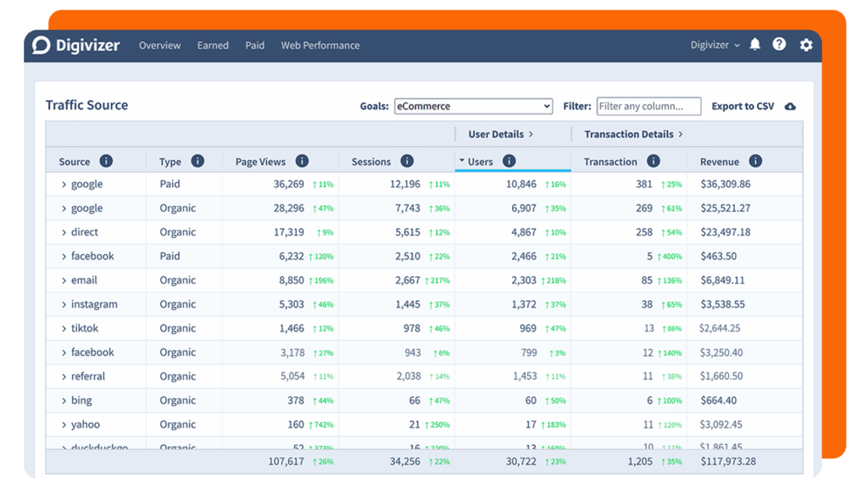Click the Export to CSV link
Screen dimensions: 868x488
[x=743, y=107]
